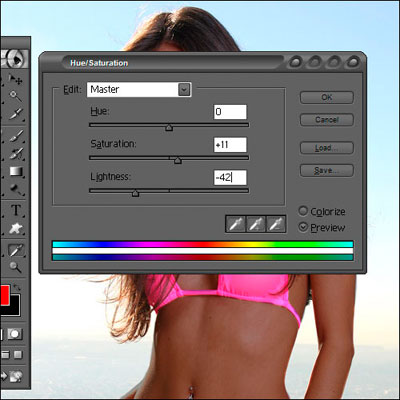Image resolution: width=400 pixels, height=400 pixels.
Task: Open the red foreground color swatch
Action: 5,295
